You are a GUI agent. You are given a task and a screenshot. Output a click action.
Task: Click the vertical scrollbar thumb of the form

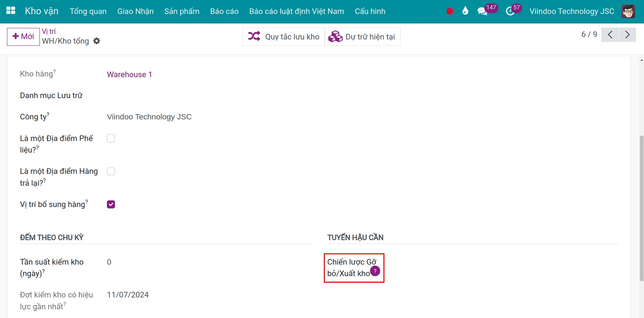[642, 208]
